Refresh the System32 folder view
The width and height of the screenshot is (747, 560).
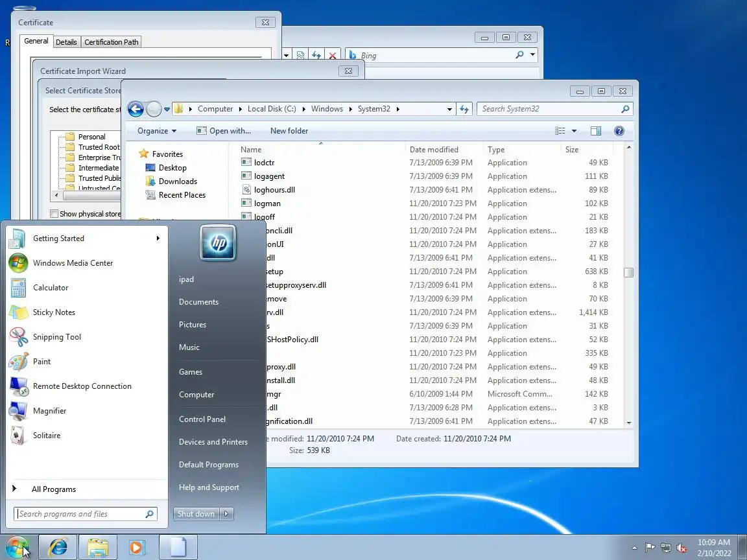[x=464, y=109]
